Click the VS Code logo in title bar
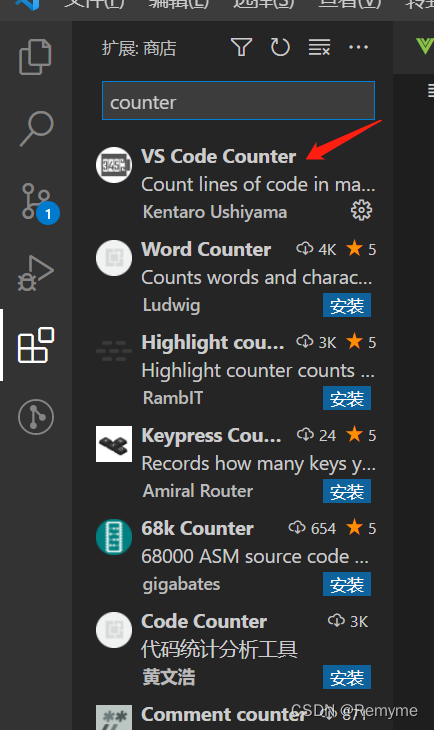Screen dimensions: 434x730 tap(28, 5)
